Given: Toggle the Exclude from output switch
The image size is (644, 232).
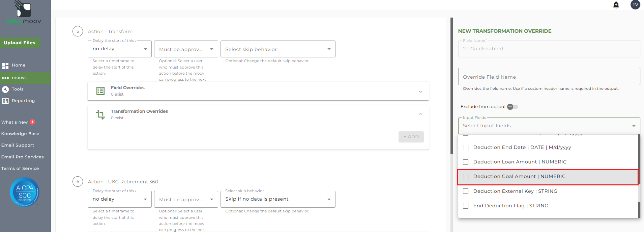Looking at the screenshot, I should tap(512, 107).
